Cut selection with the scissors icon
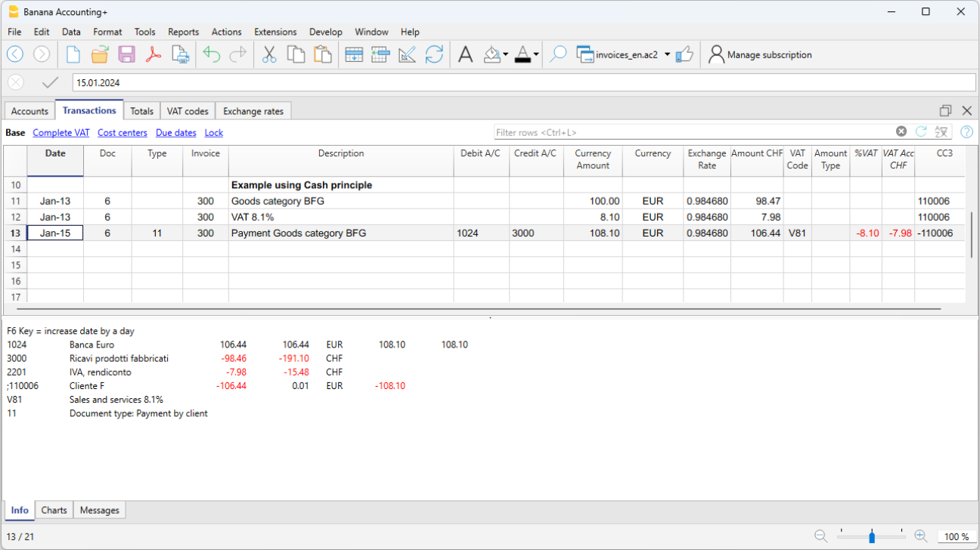 click(x=269, y=54)
